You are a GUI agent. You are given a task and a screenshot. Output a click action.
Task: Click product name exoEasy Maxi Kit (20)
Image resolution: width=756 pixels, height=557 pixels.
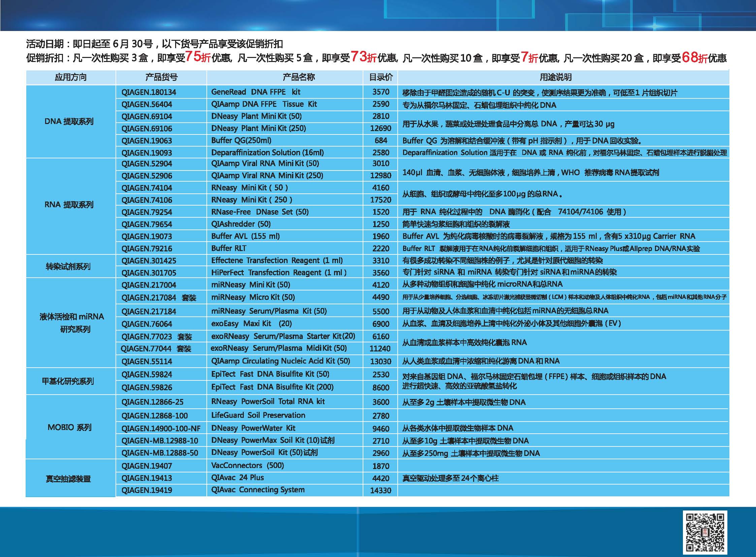[252, 324]
